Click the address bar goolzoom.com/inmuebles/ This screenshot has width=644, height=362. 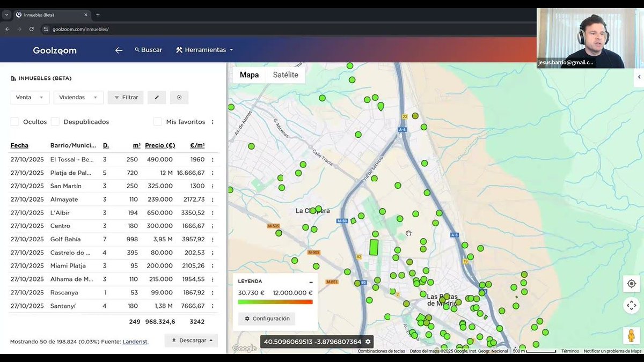point(80,29)
